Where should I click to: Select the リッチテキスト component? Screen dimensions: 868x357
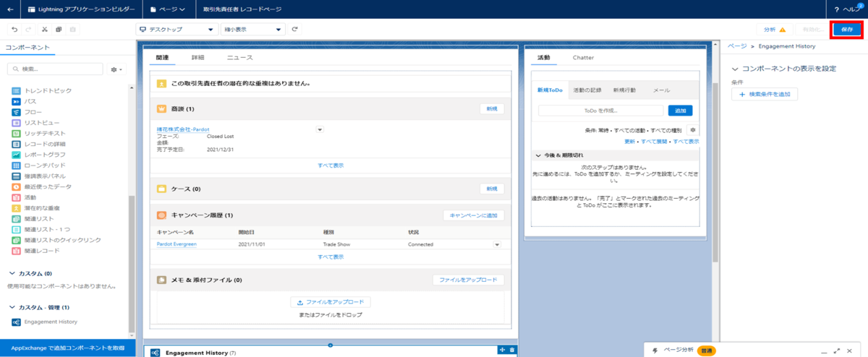(x=38, y=134)
